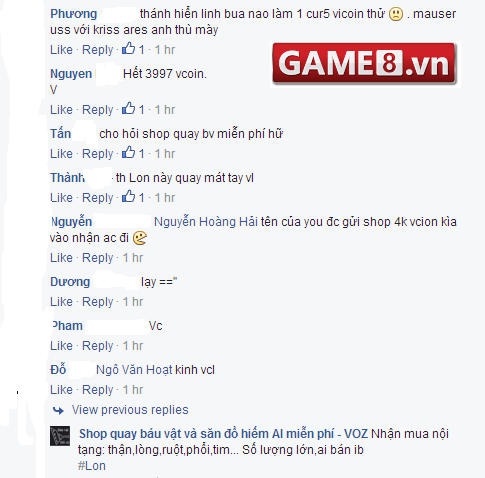This screenshot has height=478, width=485.
Task: Click the GAME8.vn logo
Action: pyautogui.click(x=364, y=63)
